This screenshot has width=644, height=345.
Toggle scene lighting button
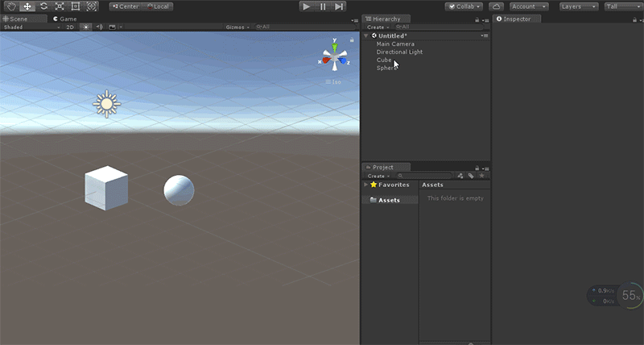pos(85,27)
